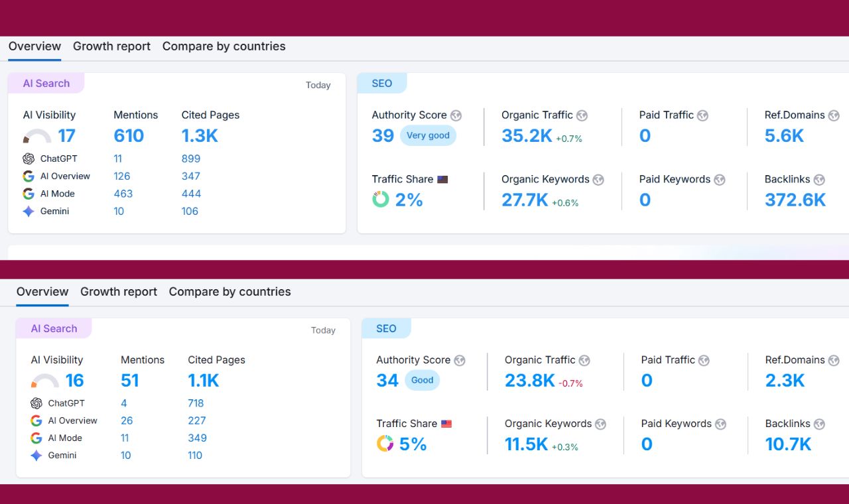Click globe icon next to Backlinks, bottom panel

pyautogui.click(x=819, y=424)
